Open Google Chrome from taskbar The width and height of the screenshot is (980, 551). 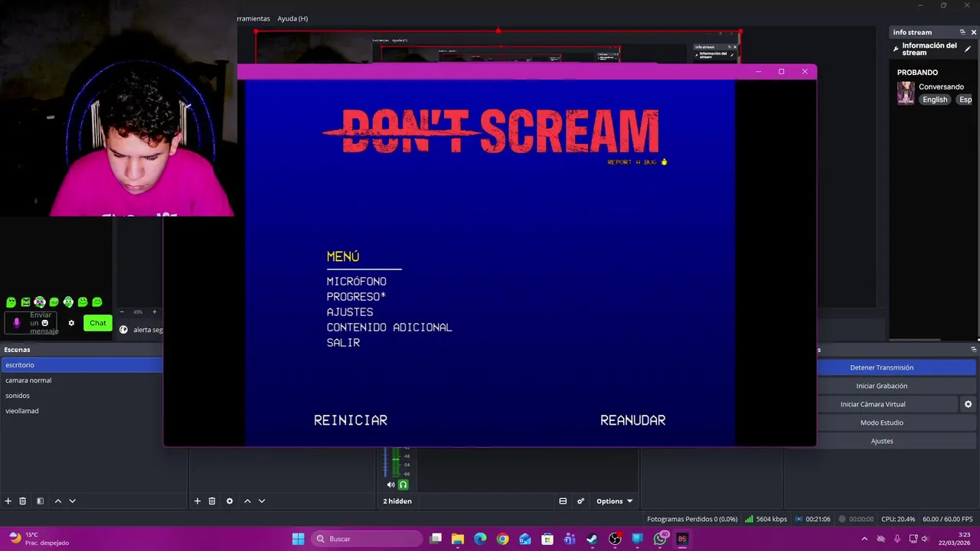point(502,539)
